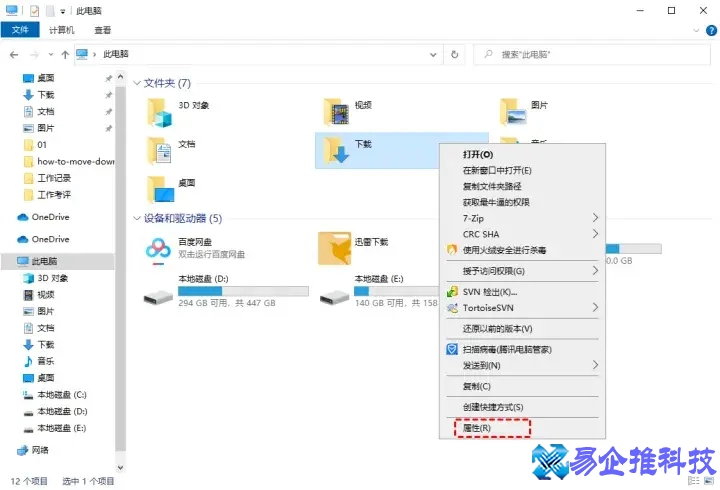Screen dimensions: 720x490
Task: Open 本地磁盘 (E:) drive icon in main pane
Action: click(335, 298)
